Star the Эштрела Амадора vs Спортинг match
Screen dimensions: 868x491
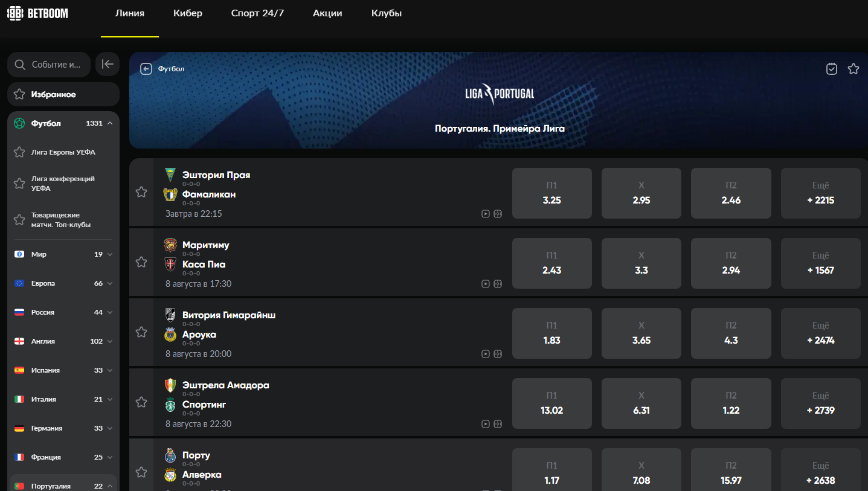(x=141, y=402)
